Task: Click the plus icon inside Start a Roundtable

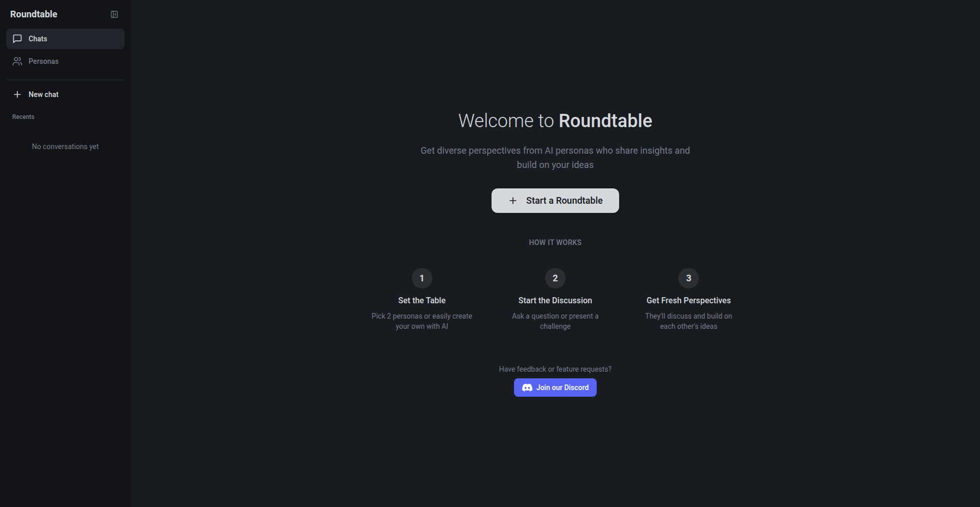Action: [513, 201]
